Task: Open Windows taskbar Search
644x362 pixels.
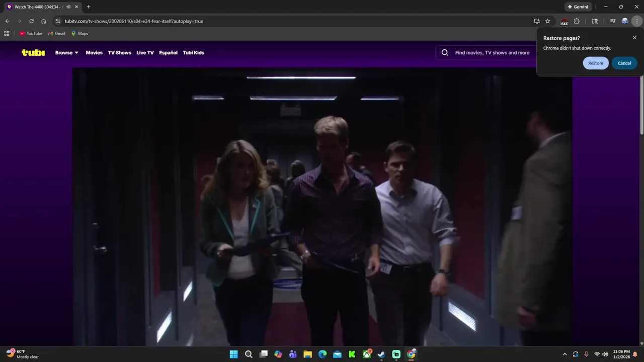Action: (x=249, y=354)
